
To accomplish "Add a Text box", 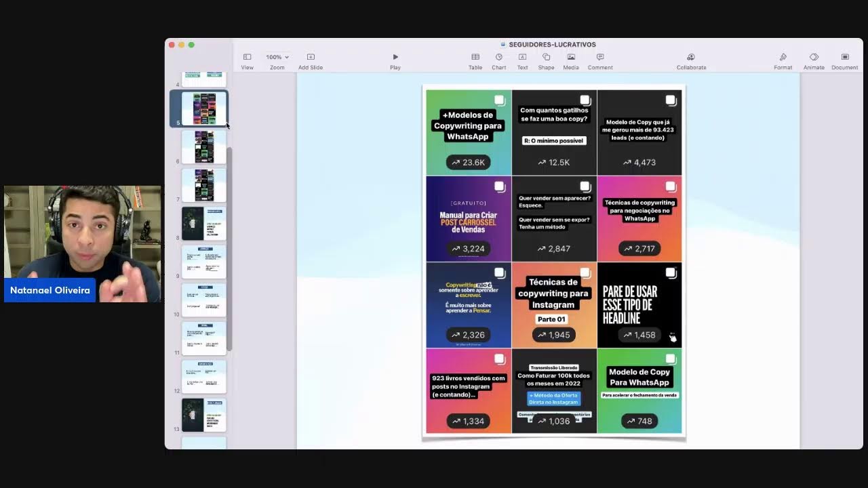I will click(522, 60).
